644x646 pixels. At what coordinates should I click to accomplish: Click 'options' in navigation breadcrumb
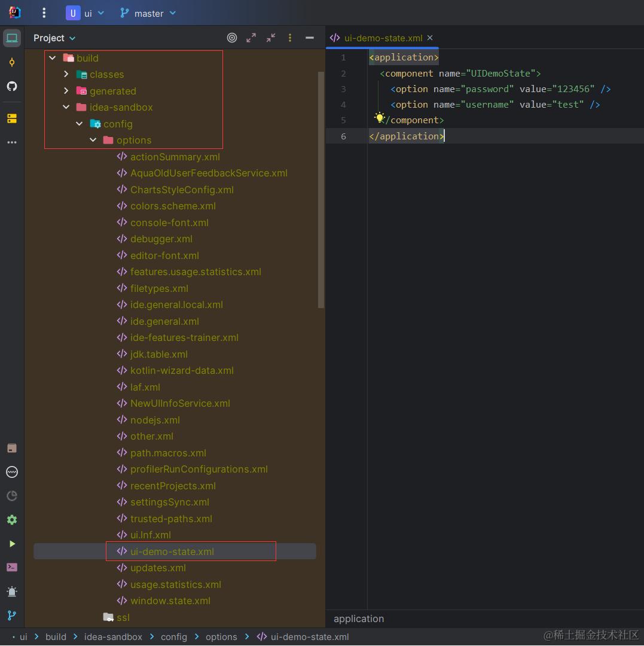tap(221, 637)
